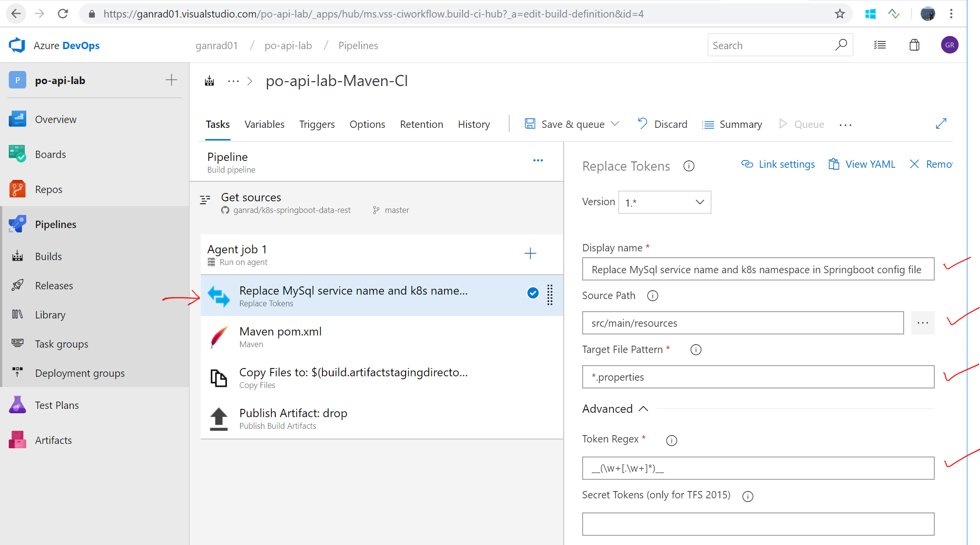Open the work items list icon

click(x=880, y=45)
